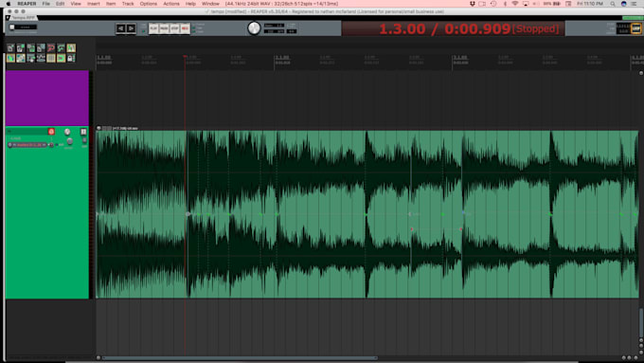Open the File menu
Image resolution: width=644 pixels, height=363 pixels.
pyautogui.click(x=46, y=4)
